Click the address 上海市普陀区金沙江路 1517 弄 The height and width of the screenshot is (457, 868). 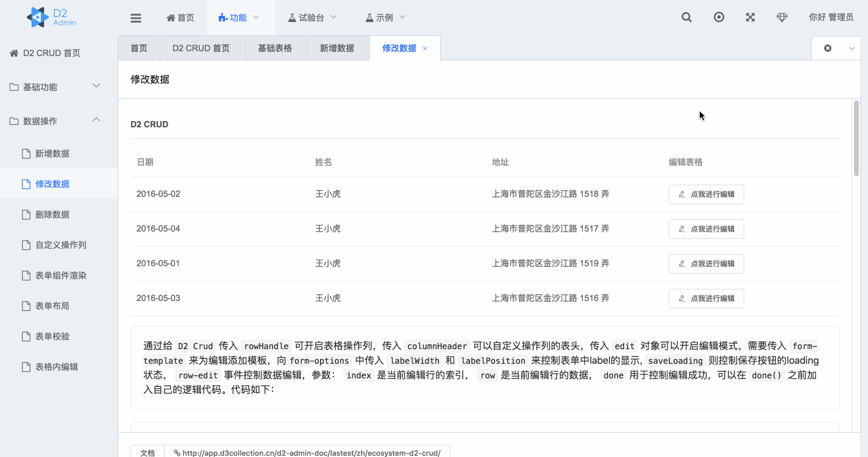[550, 229]
